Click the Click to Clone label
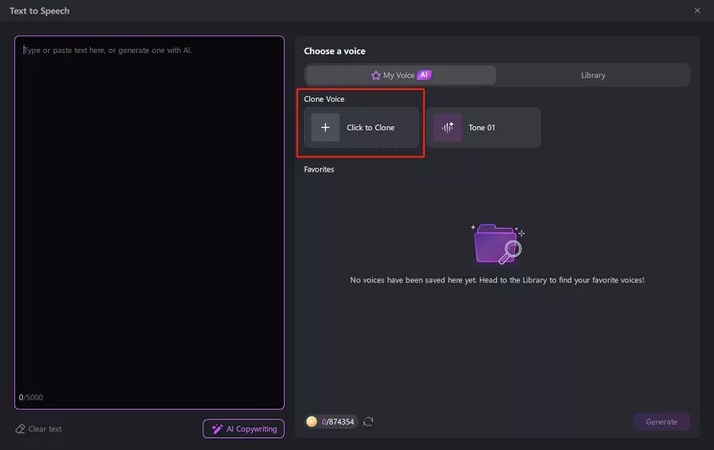Viewport: 714px width, 450px height. [371, 128]
